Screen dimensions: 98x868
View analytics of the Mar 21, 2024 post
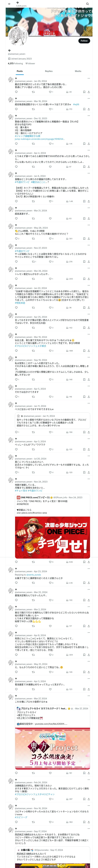click(x=69, y=218)
